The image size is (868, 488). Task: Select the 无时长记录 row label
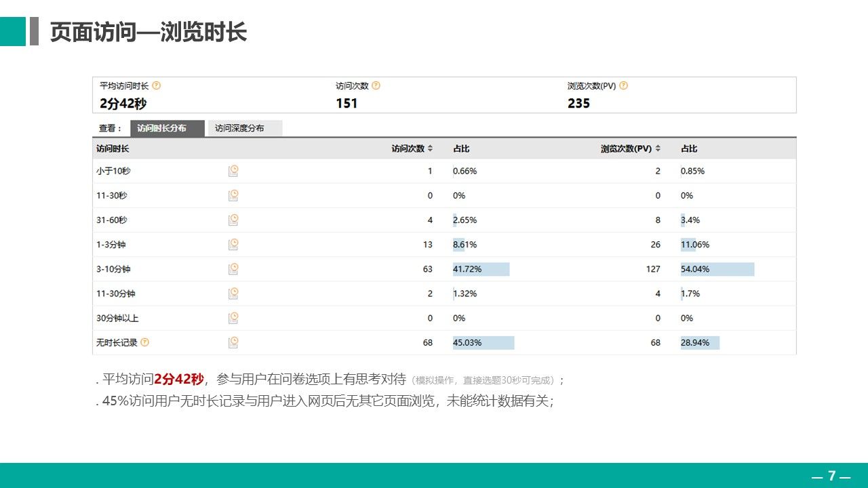[117, 342]
